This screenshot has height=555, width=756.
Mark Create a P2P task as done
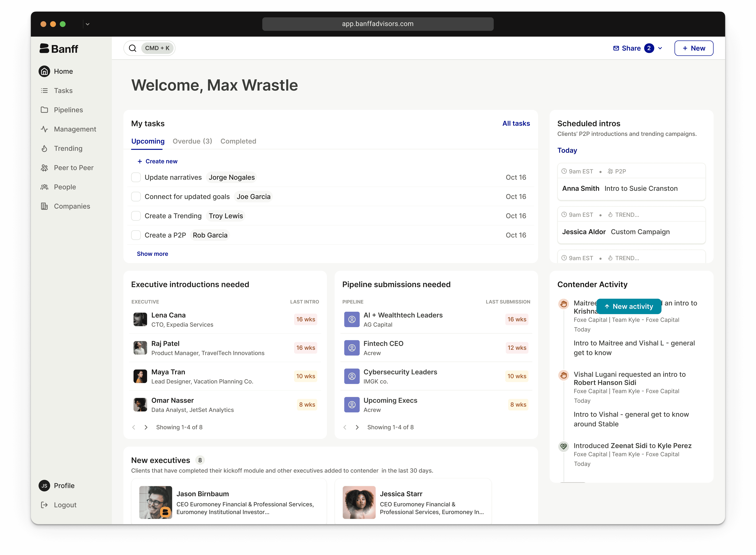(x=136, y=235)
